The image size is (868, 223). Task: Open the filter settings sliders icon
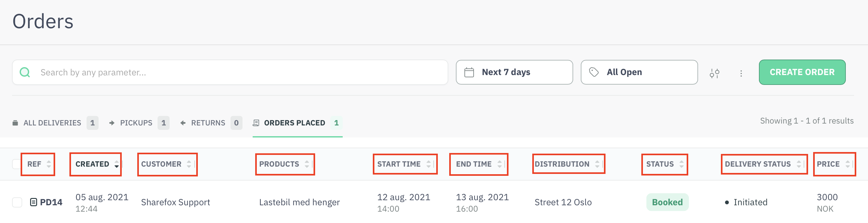[x=715, y=73]
